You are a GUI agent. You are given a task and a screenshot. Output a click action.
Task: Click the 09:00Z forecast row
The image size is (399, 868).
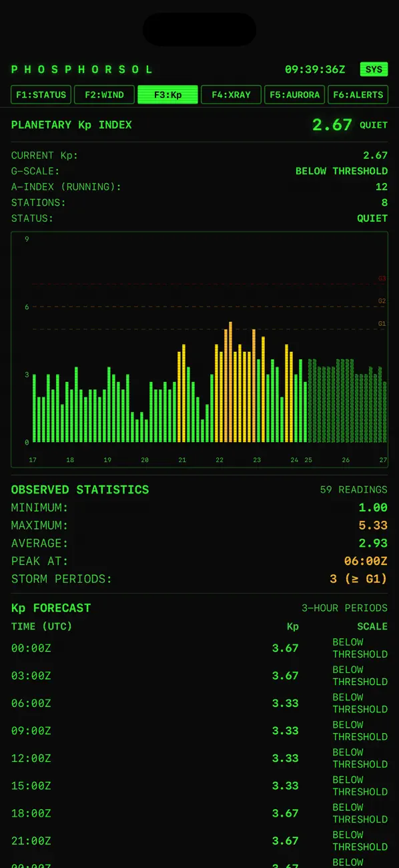click(x=199, y=730)
